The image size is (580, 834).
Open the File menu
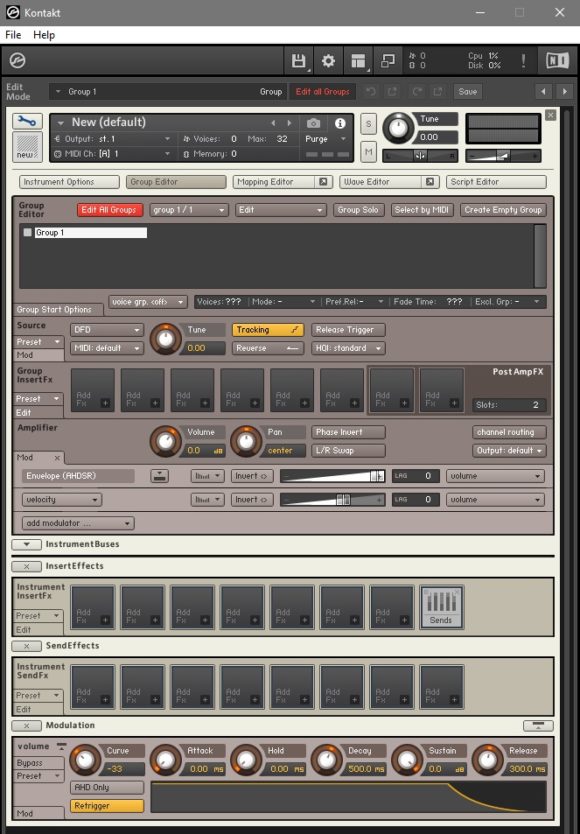pos(13,35)
